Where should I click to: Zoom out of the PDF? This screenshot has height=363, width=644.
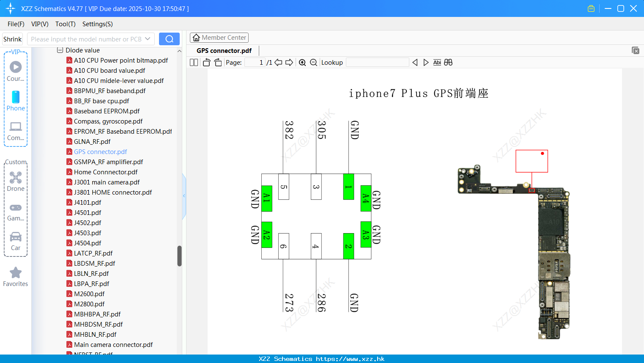tap(313, 63)
